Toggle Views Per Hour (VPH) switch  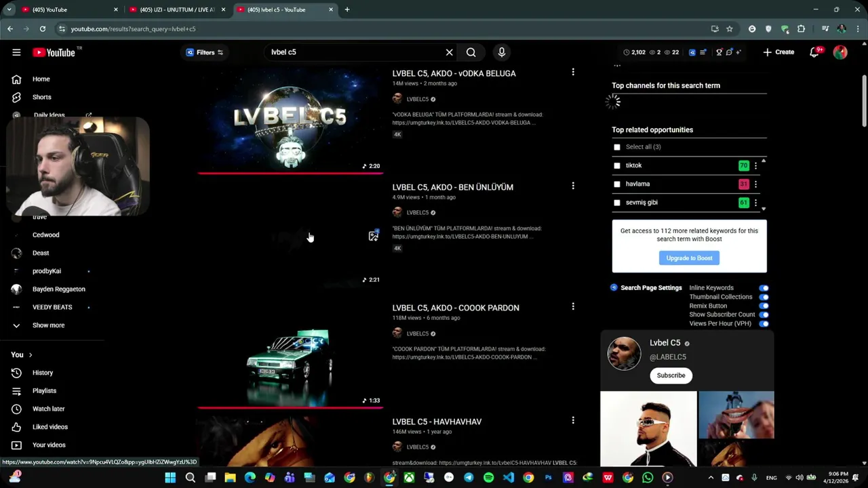pos(764,324)
